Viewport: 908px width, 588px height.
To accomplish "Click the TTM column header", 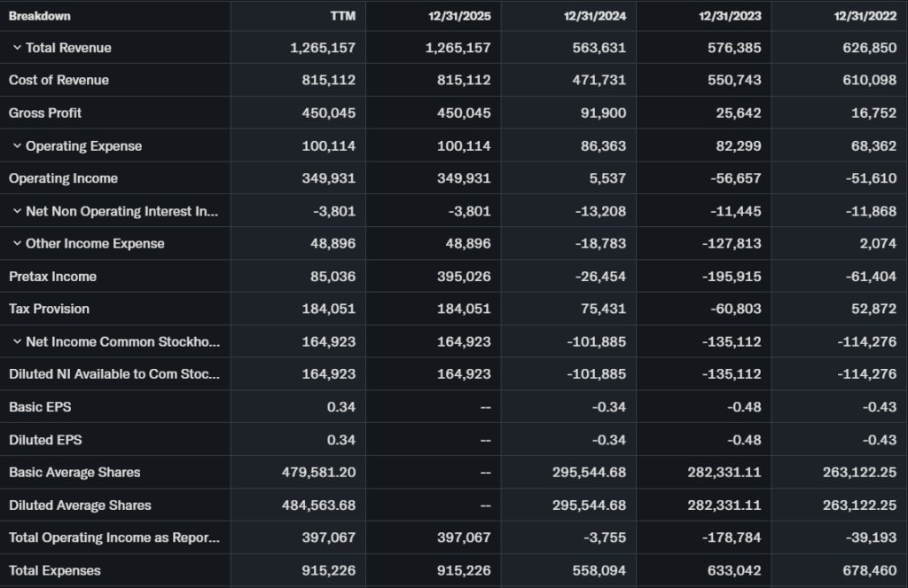I will [x=342, y=16].
